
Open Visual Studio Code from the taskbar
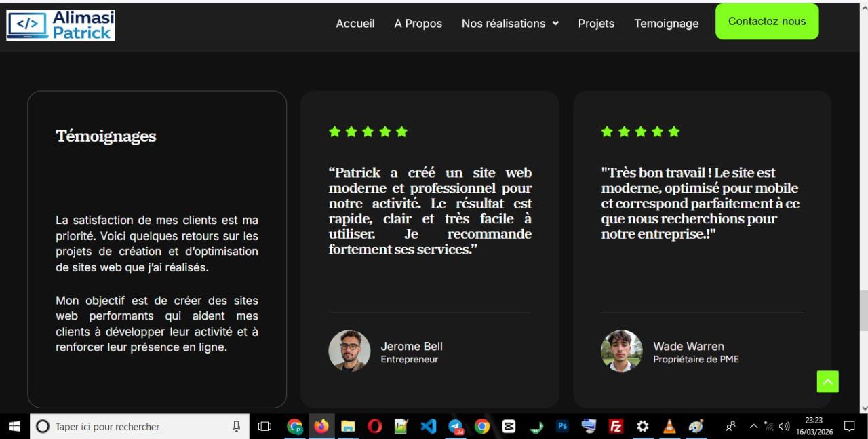click(x=428, y=426)
